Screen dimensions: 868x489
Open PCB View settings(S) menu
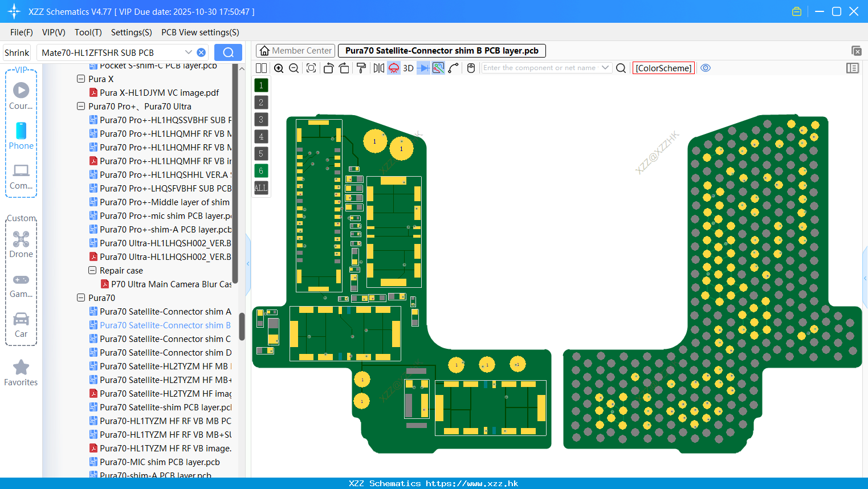(201, 32)
